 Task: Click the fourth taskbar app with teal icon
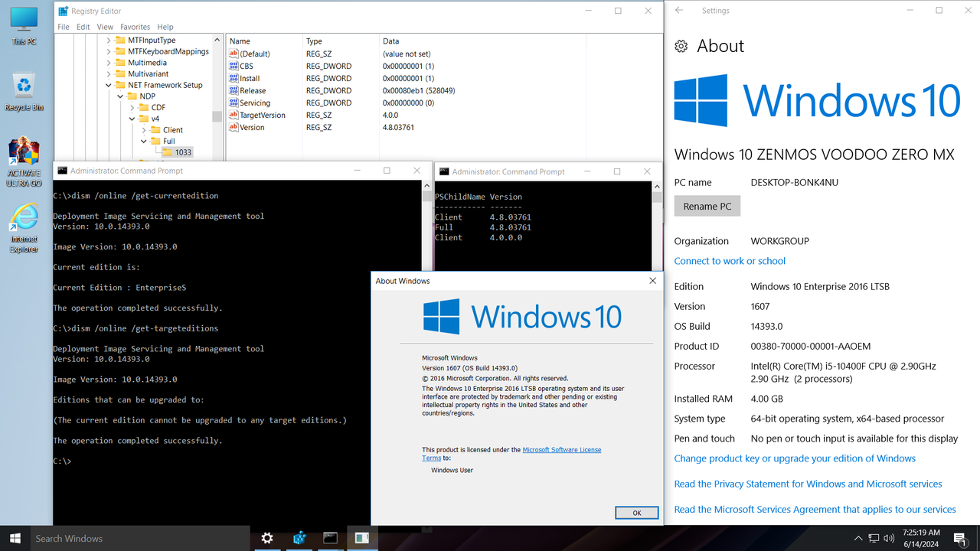361,538
